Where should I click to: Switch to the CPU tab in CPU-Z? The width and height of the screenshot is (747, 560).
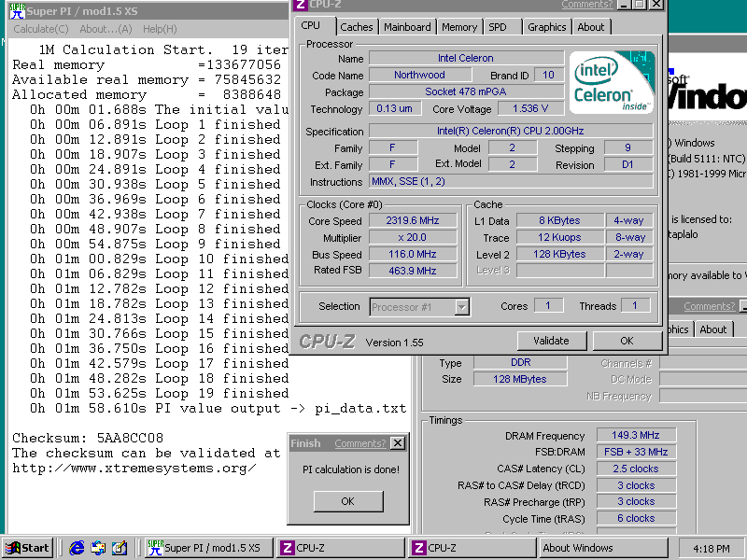point(315,26)
